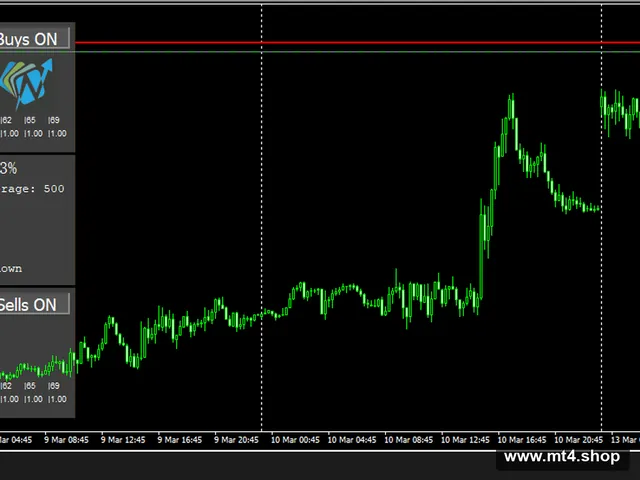This screenshot has width=640, height=480.
Task: Click the '9 Mar 08:45' time label
Action: (x=66, y=440)
